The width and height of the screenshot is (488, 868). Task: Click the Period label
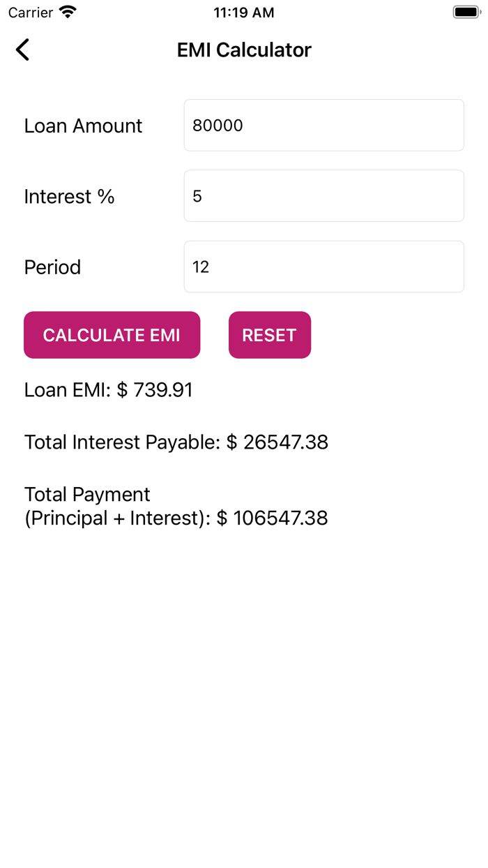[x=52, y=267]
